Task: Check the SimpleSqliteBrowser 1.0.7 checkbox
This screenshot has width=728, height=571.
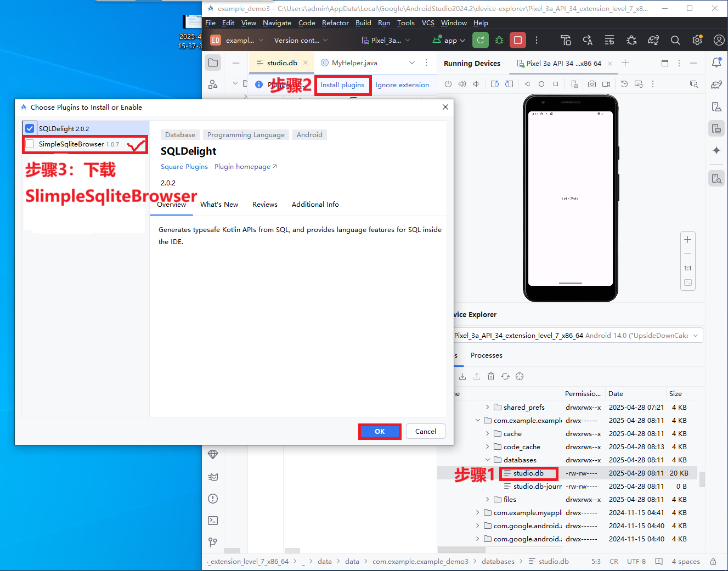Action: 30,144
